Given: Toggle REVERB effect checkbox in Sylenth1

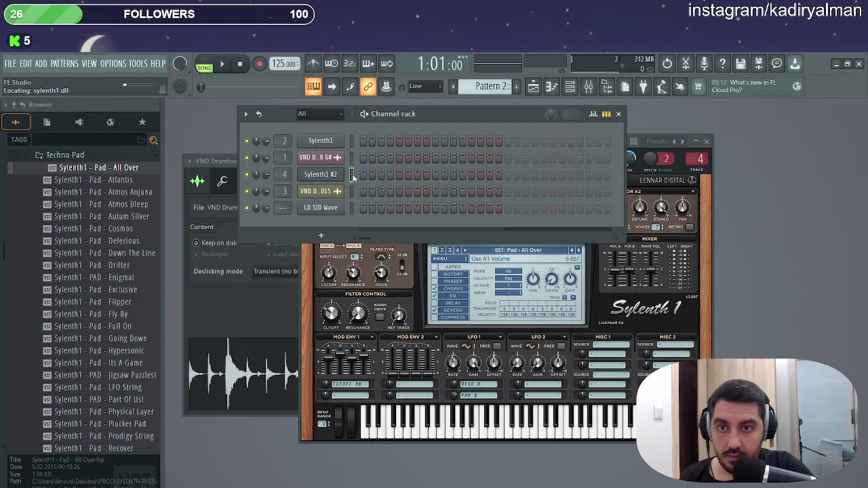Looking at the screenshot, I should coord(435,310).
